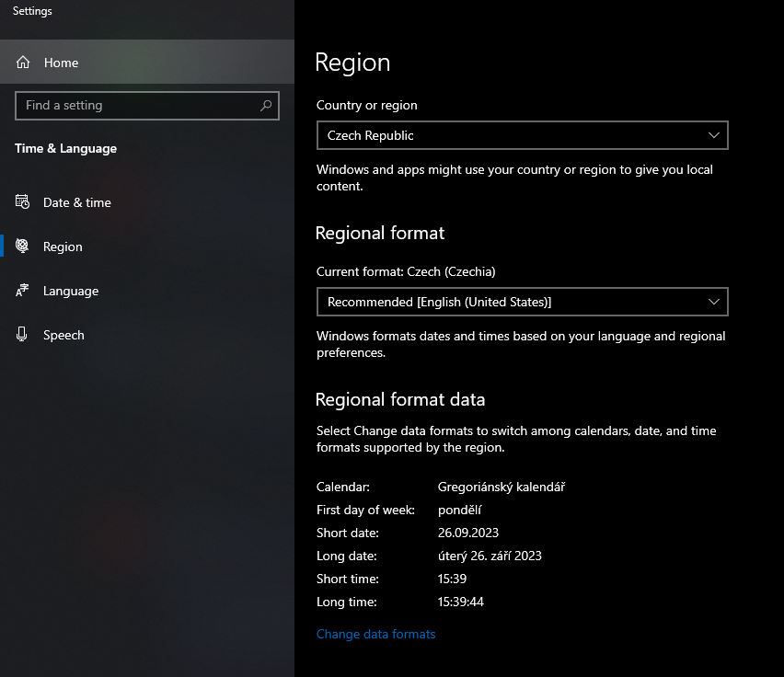Click the chevron on Czech Republic selector
This screenshot has height=677, width=784.
[x=714, y=134]
